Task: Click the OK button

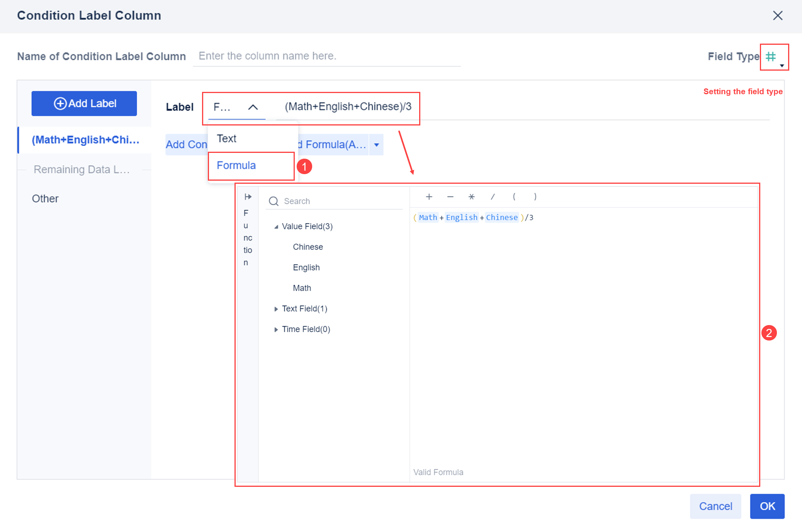Action: 767,506
